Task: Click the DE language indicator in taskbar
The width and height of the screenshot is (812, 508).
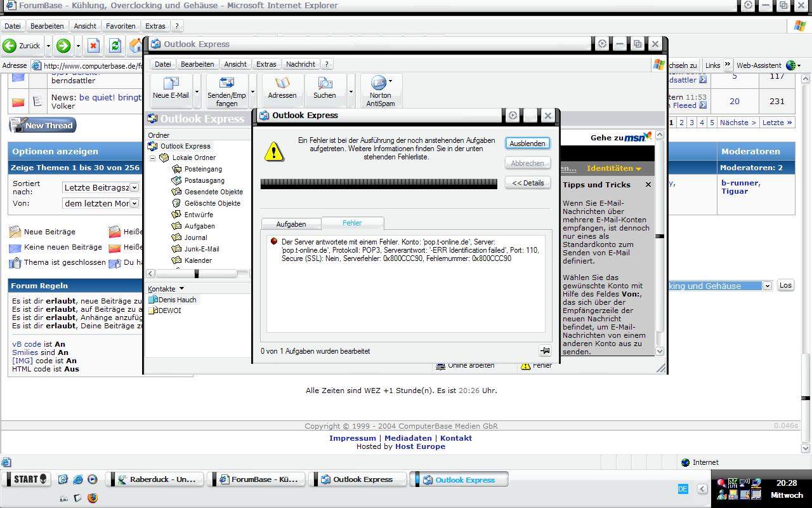Action: (x=683, y=489)
